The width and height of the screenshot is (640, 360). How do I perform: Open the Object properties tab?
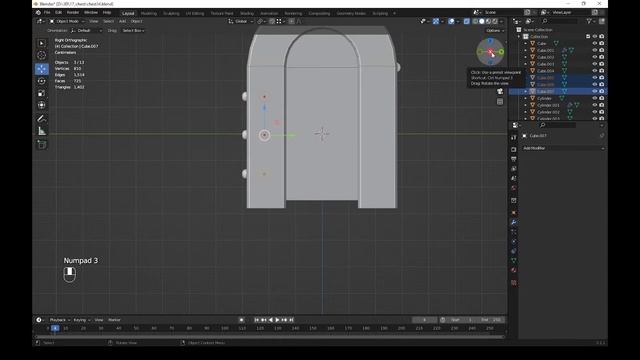tap(514, 213)
